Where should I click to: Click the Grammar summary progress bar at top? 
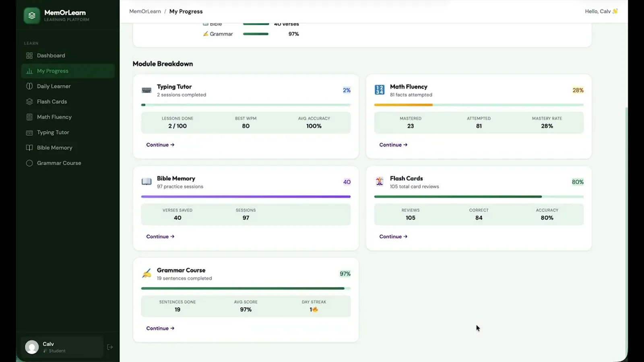256,34
